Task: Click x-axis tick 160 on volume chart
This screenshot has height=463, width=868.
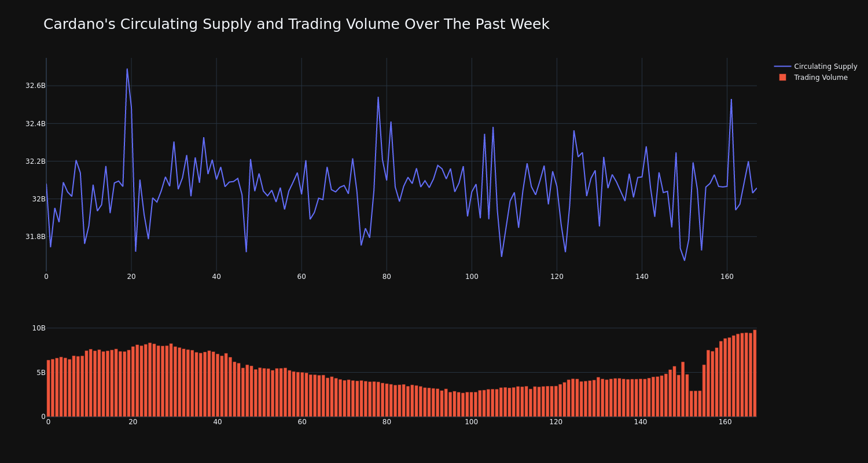Action: coord(725,422)
